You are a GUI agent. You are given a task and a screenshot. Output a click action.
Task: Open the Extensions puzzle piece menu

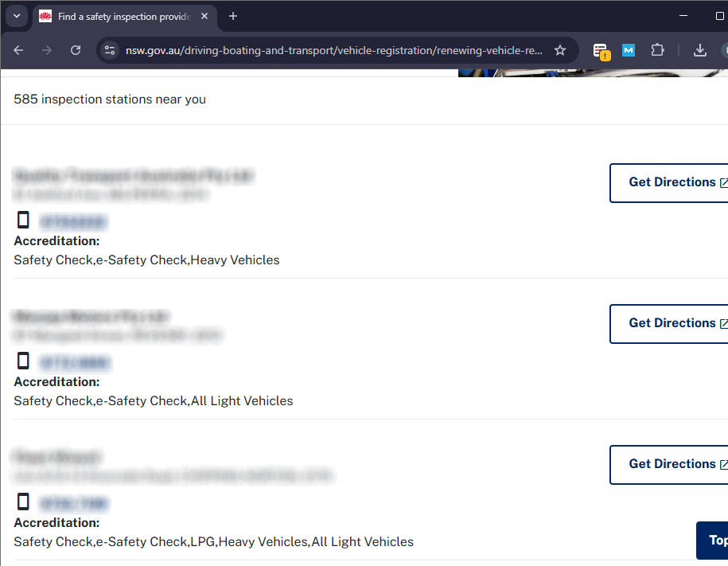pos(657,50)
